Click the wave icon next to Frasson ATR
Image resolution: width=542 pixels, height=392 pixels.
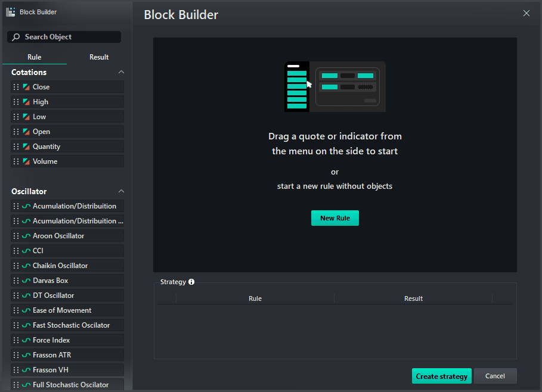pos(26,355)
